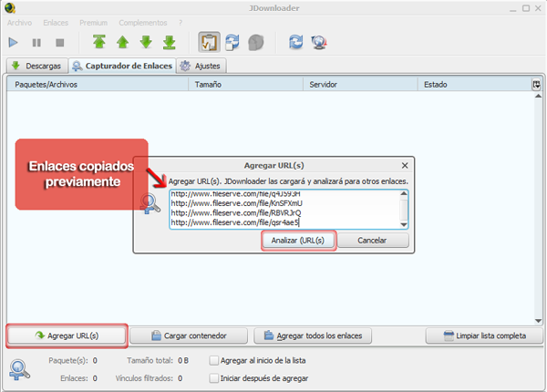
Task: Pause downloads using toolbar pause icon
Action: 36,43
